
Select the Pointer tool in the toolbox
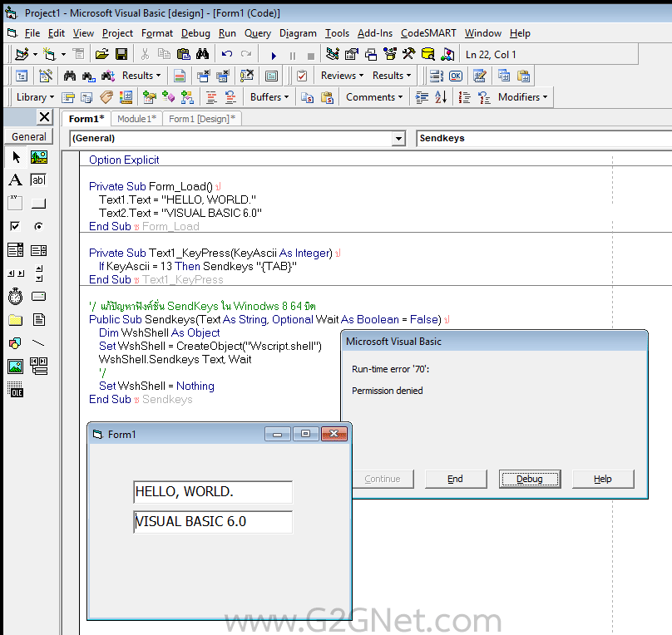(16, 157)
